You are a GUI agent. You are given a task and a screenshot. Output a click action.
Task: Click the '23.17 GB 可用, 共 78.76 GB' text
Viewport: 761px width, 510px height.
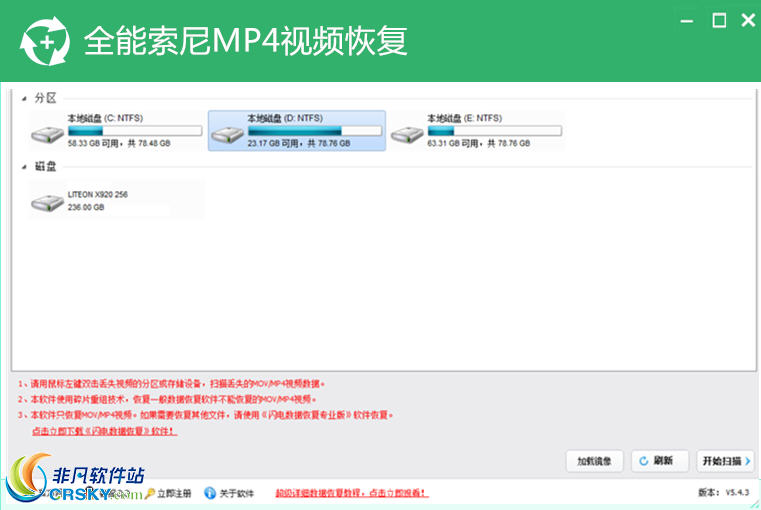coord(299,143)
